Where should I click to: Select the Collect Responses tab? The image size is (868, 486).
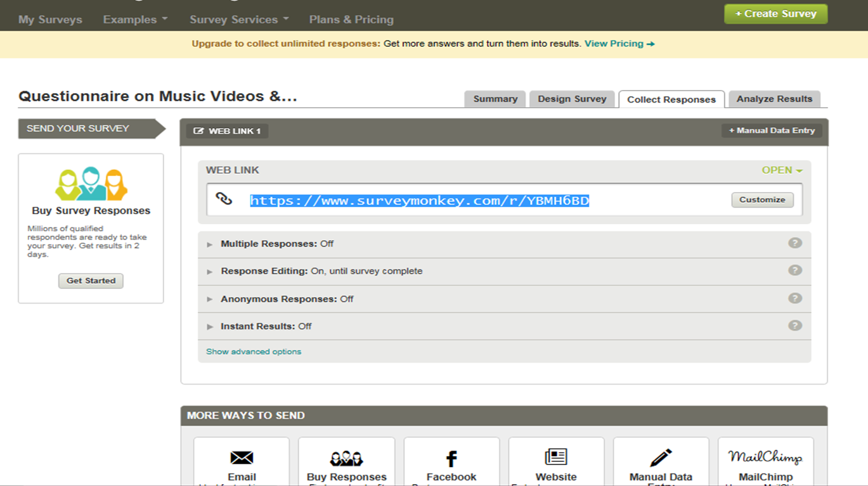coord(671,99)
